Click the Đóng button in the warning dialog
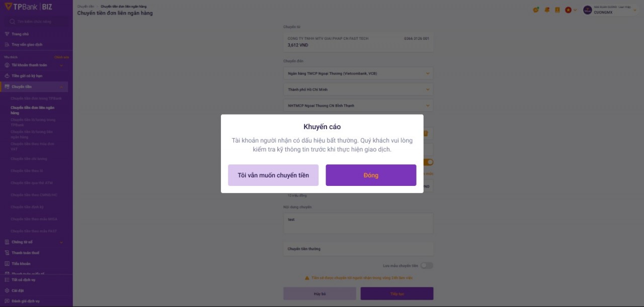 370,175
